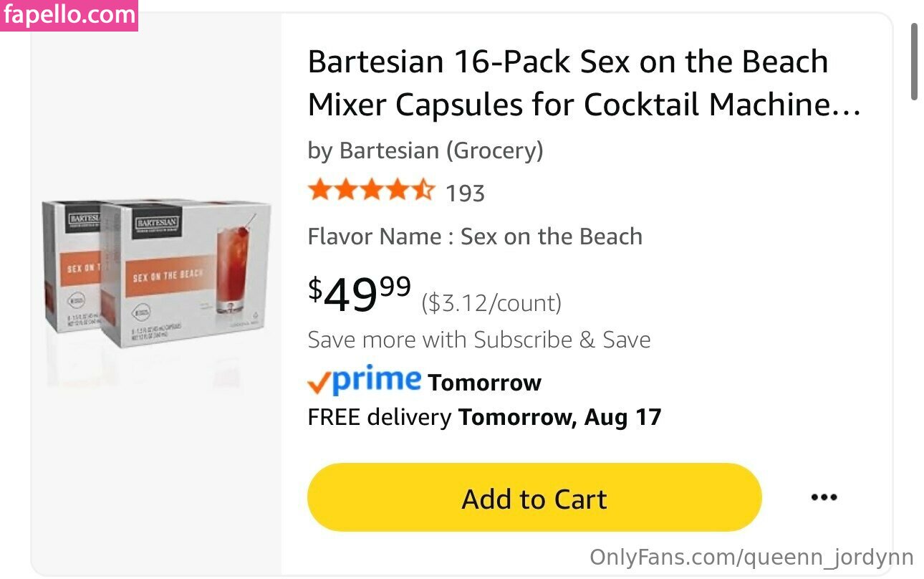The width and height of the screenshot is (924, 579).
Task: Click the bold Tomorrow label beside Prime
Action: click(484, 383)
